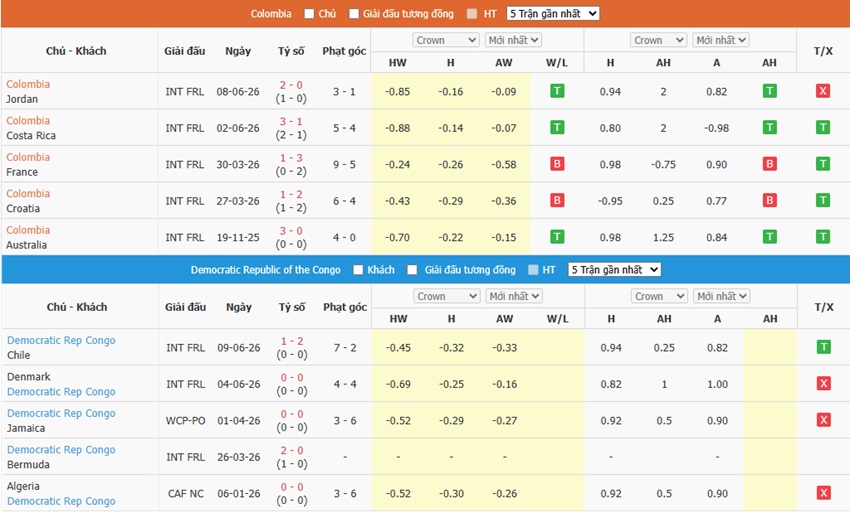Click green T AH icon in Jordan row
Viewport: 850px width, 513px height.
point(769,91)
